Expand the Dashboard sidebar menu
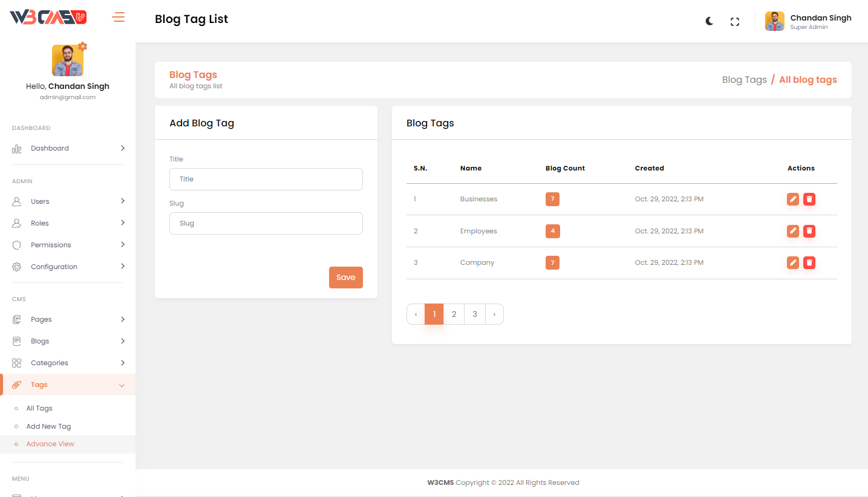This screenshot has height=497, width=868. (68, 148)
